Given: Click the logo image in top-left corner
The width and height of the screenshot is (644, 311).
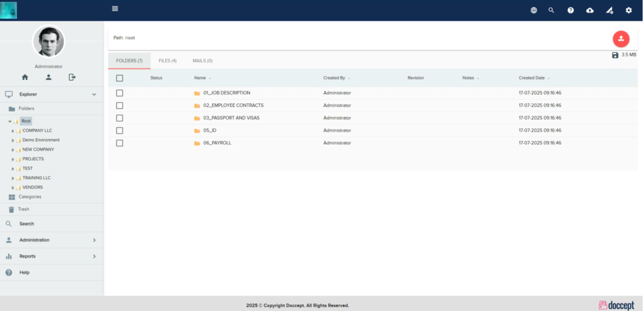Looking at the screenshot, I should click(9, 10).
